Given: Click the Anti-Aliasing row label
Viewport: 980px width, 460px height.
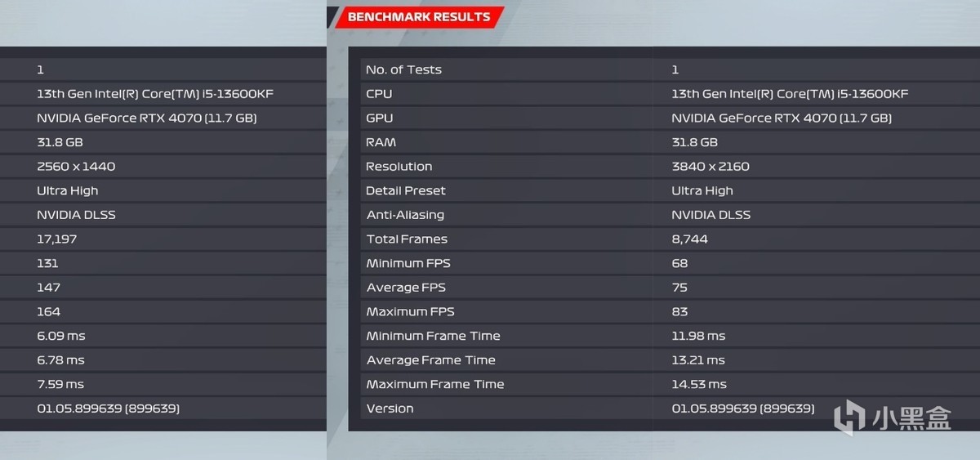Looking at the screenshot, I should click(405, 215).
